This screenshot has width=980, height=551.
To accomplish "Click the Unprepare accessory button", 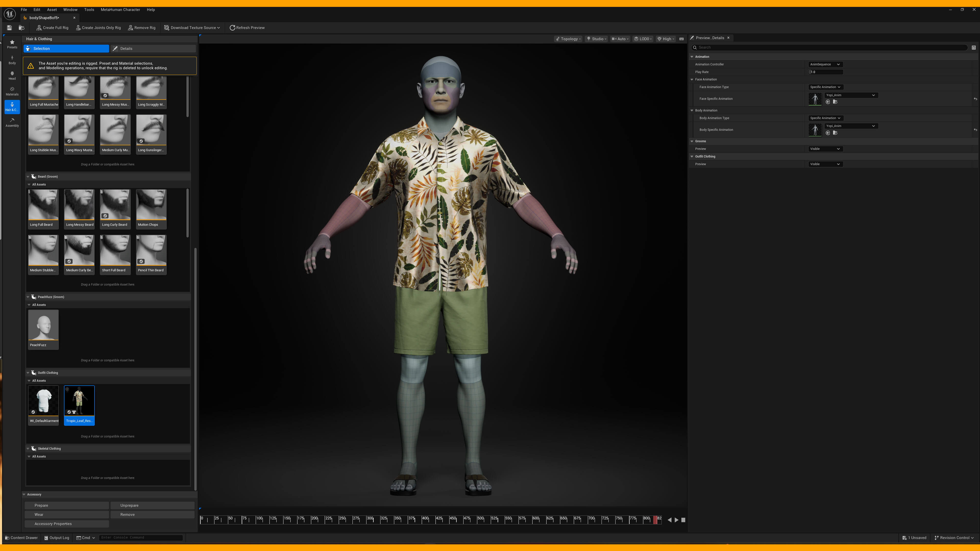I will coord(153,505).
